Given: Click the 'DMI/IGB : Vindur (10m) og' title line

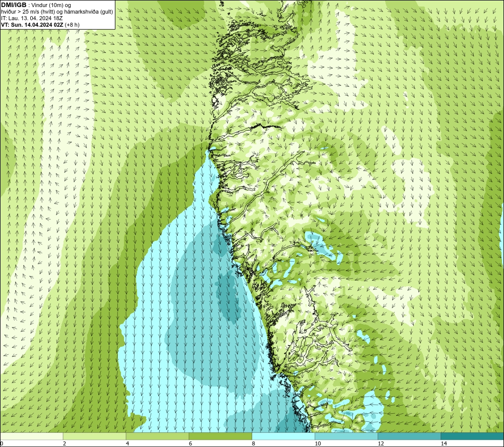Looking at the screenshot, I should click(x=36, y=5).
